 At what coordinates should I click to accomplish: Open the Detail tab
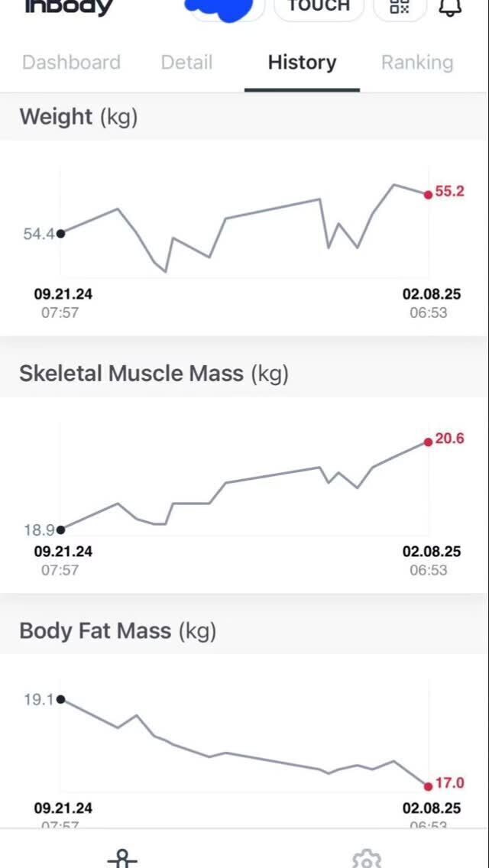[x=186, y=63]
